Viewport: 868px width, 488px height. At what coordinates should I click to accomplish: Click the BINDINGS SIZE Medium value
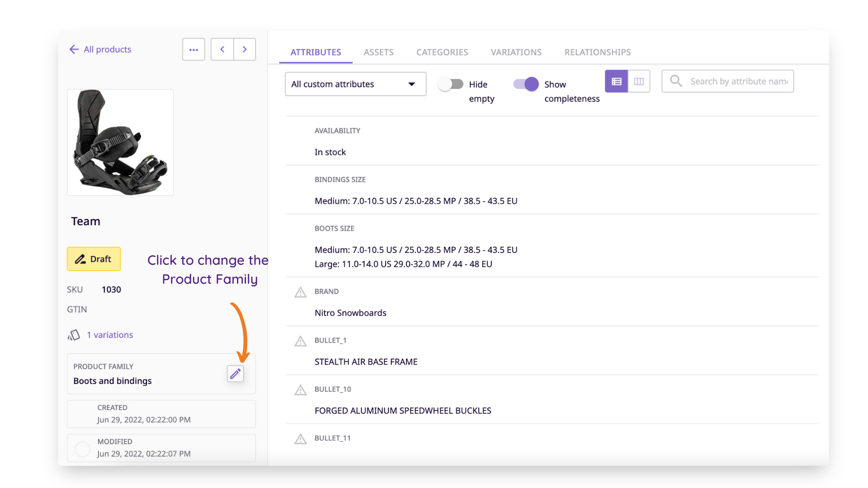416,201
